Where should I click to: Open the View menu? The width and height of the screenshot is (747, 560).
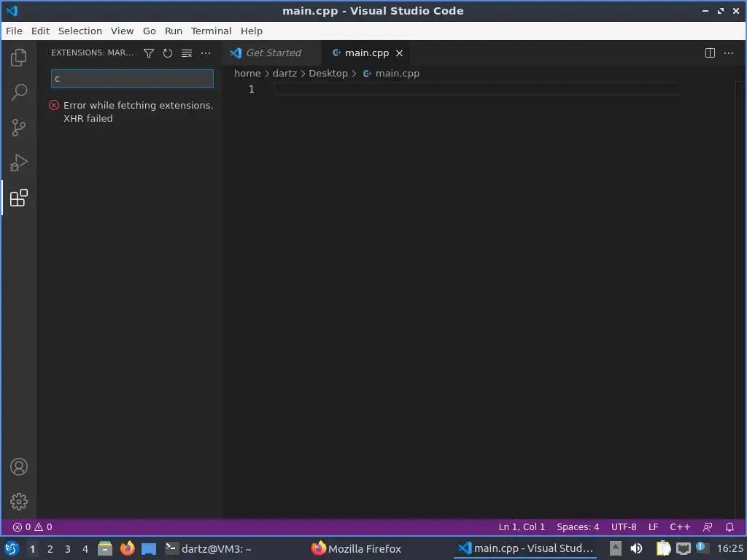[122, 31]
